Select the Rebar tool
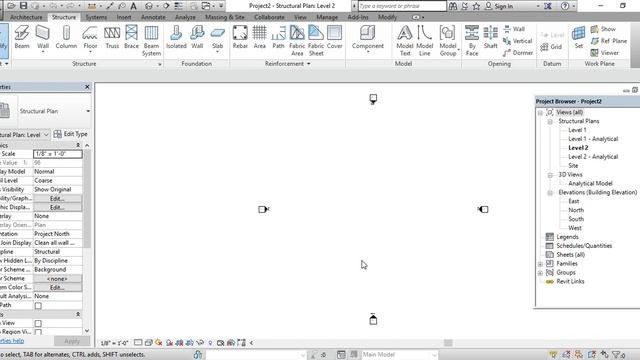 [x=240, y=38]
